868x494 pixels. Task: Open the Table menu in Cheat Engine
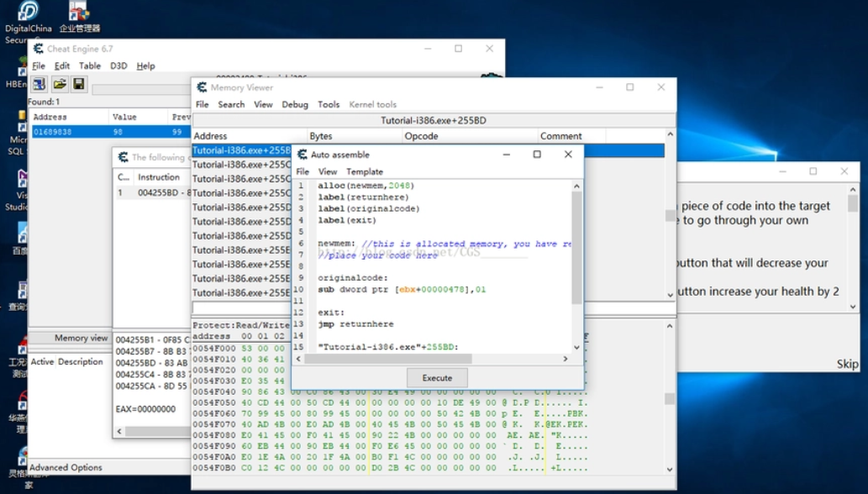(x=90, y=66)
